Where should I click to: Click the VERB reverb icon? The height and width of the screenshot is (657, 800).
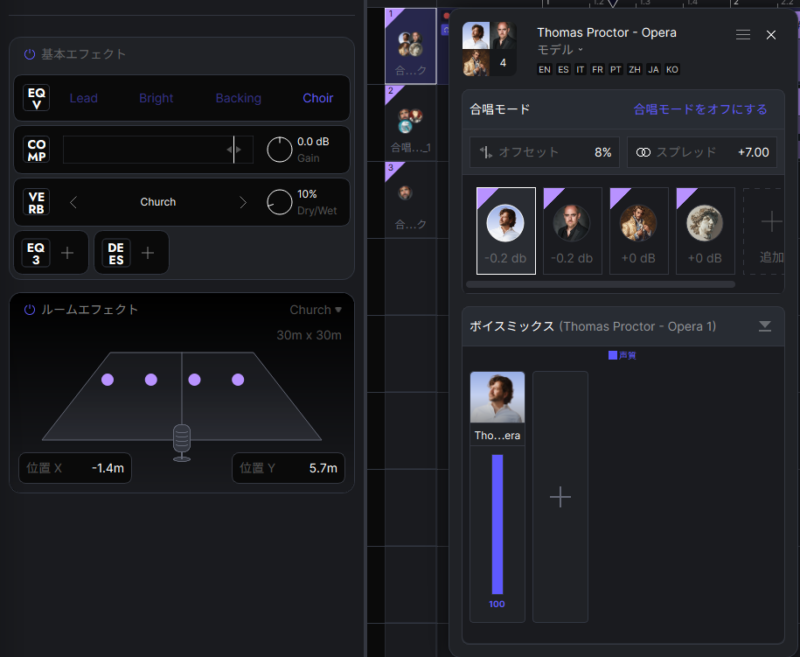click(x=33, y=202)
